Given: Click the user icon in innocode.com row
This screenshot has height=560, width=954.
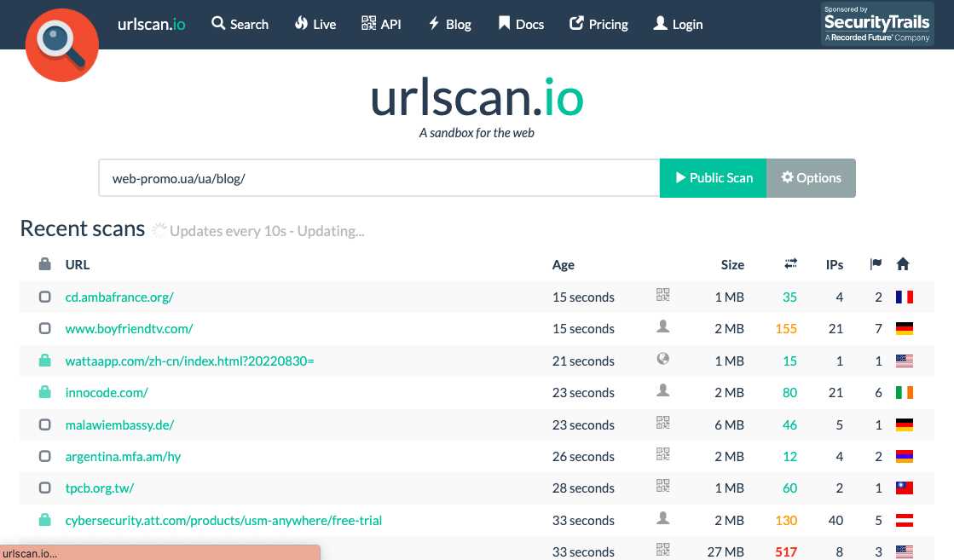Looking at the screenshot, I should pyautogui.click(x=663, y=390).
